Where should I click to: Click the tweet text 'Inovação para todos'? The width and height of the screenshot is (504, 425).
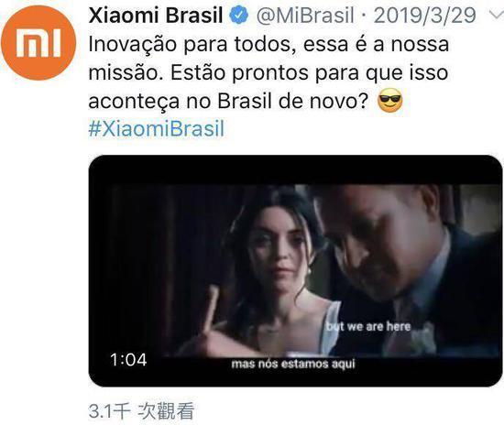pos(190,44)
